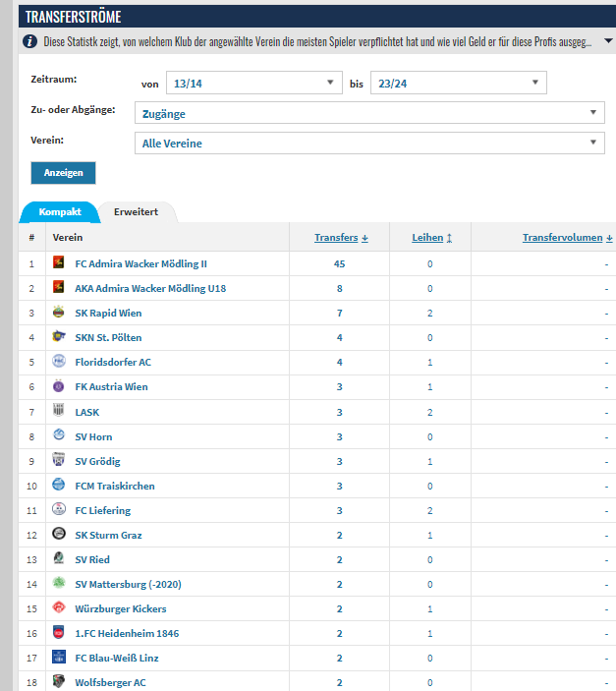Click the info icon beside statistic description
Screen dimensions: 616x691
[29, 41]
